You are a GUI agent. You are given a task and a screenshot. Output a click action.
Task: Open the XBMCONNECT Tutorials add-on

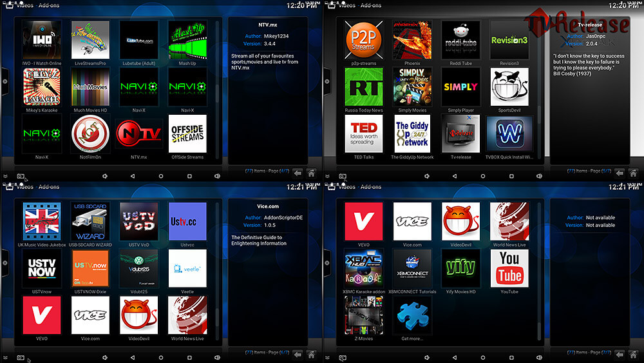(x=412, y=268)
